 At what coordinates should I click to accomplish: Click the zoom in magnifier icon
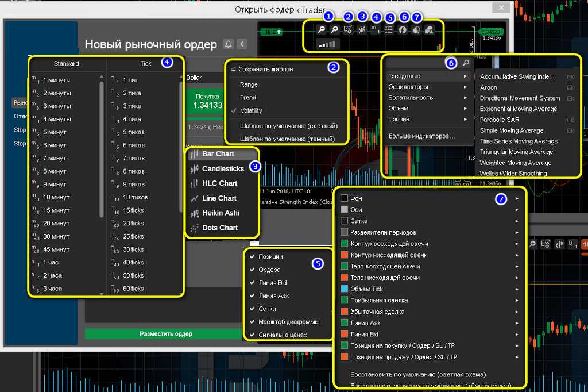coord(334,30)
